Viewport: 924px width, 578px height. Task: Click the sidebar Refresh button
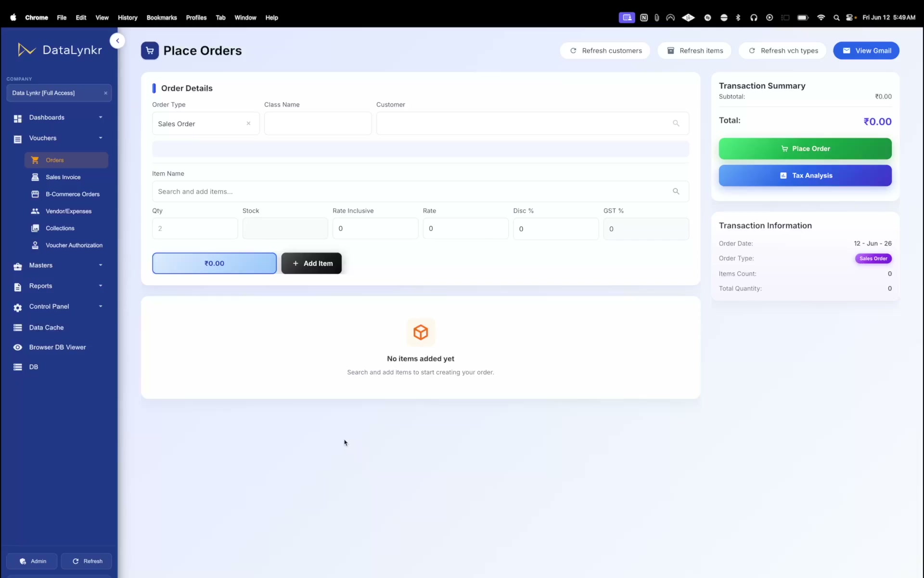click(x=87, y=561)
